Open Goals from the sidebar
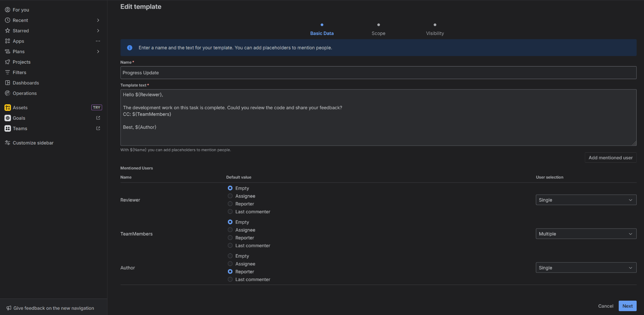 [19, 118]
